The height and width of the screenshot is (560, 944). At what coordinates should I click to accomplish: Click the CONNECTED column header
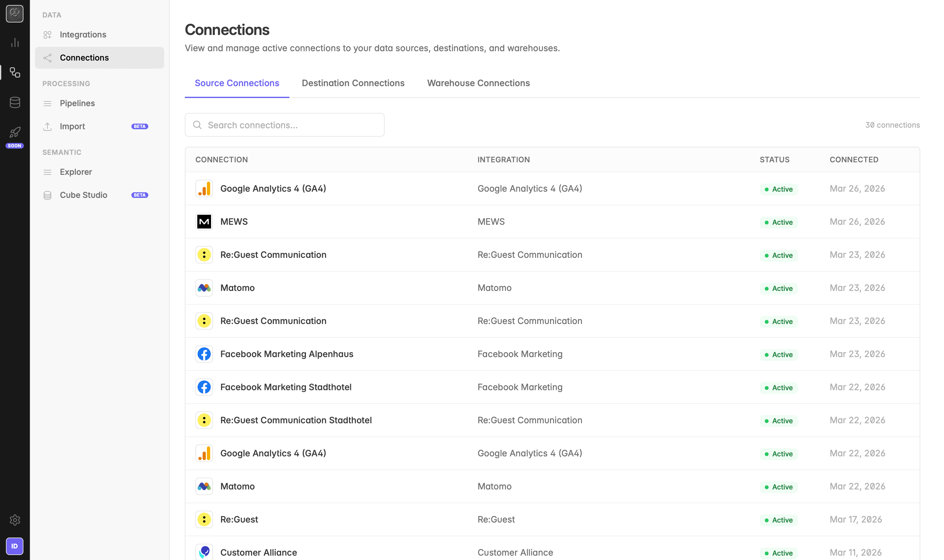[854, 160]
